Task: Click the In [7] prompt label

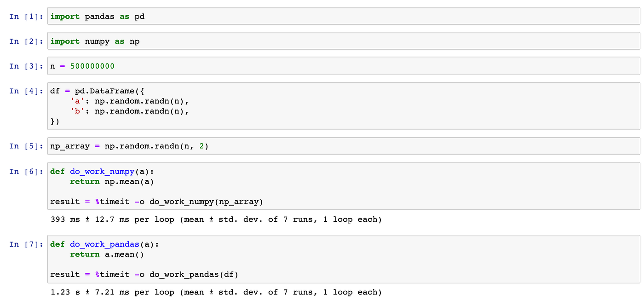Action: (x=26, y=244)
